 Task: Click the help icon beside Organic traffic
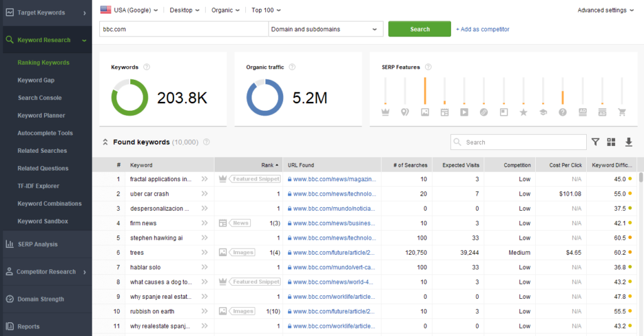pos(292,67)
